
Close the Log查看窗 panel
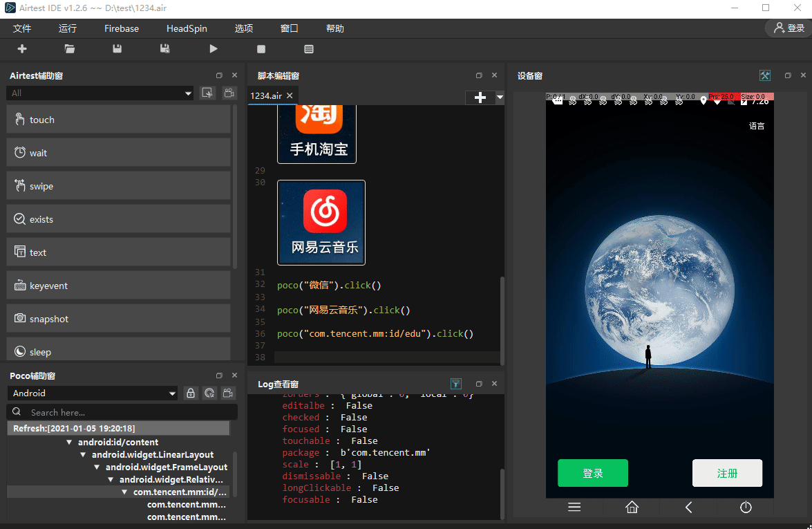point(495,384)
